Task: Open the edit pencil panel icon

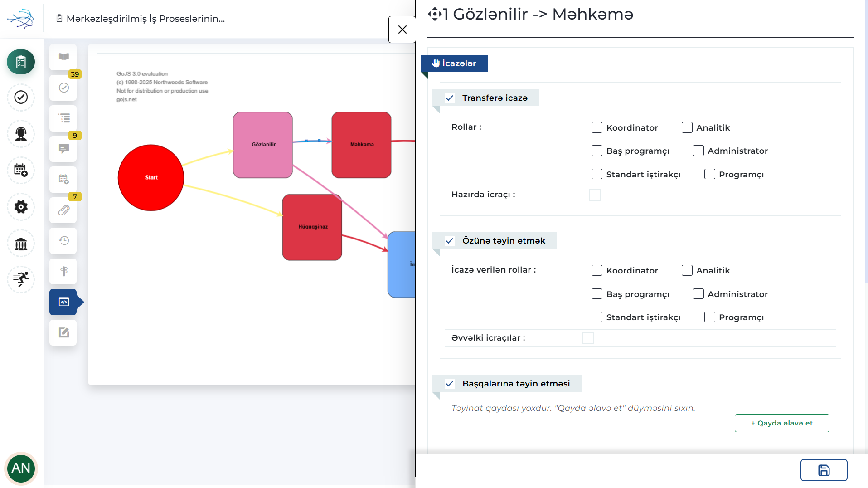Action: coord(63,332)
